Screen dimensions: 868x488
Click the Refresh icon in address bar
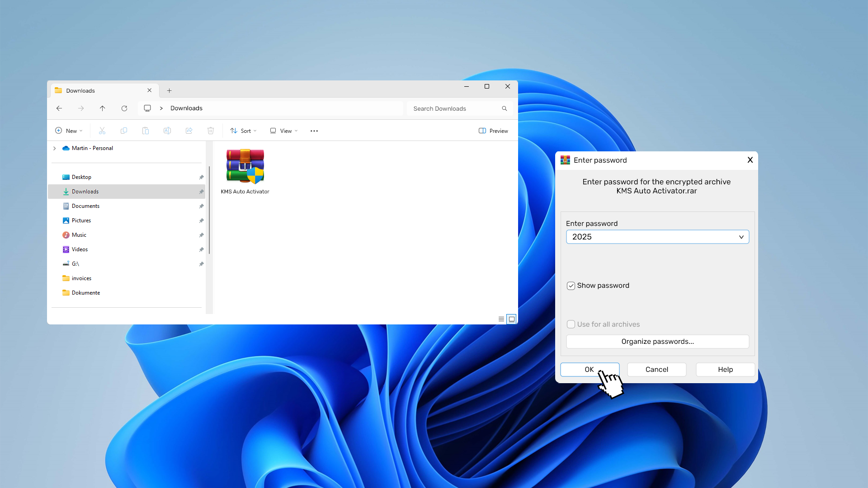coord(124,108)
